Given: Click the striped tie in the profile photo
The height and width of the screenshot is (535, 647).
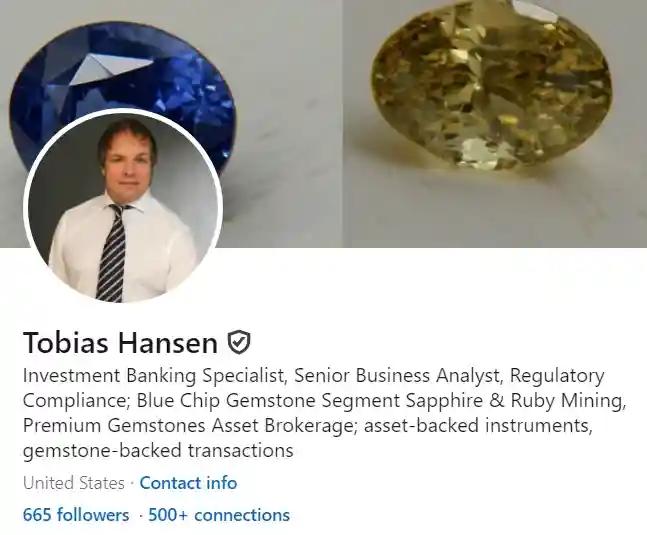Looking at the screenshot, I should coord(112,254).
